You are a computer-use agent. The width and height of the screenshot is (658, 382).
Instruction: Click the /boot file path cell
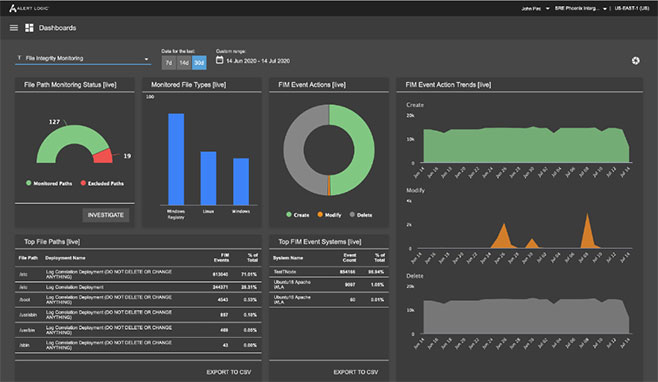(25, 300)
